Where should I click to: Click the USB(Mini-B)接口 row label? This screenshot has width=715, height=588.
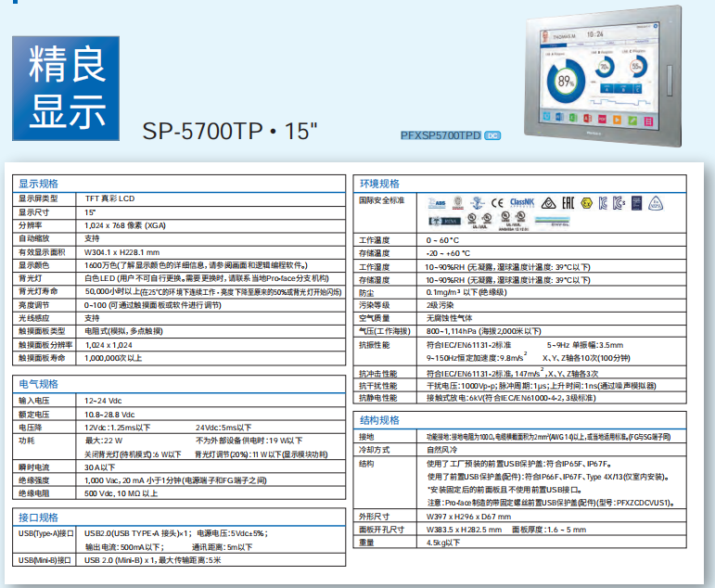click(45, 560)
